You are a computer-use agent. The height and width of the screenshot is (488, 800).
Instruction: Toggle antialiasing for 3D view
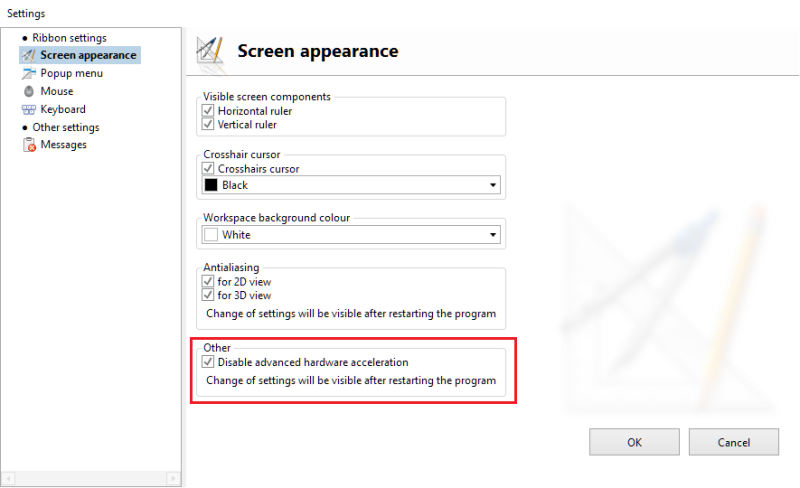point(208,295)
